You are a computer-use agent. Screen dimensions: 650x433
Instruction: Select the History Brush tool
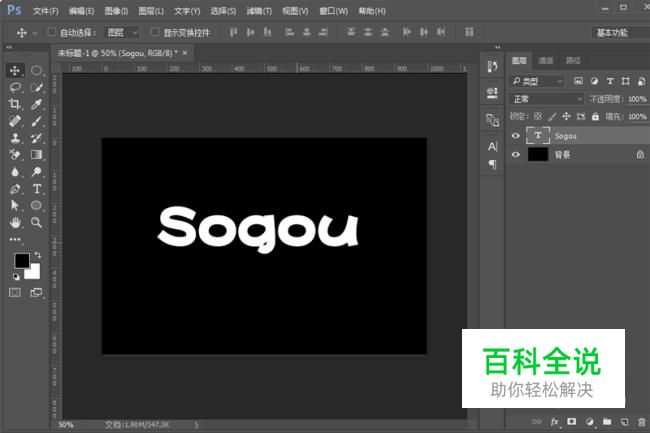point(36,138)
